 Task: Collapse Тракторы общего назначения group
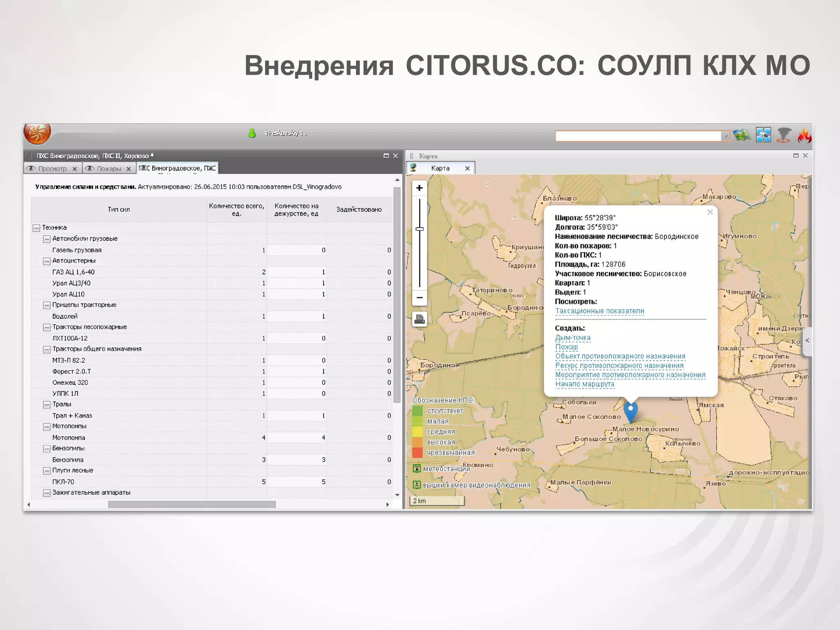[47, 349]
